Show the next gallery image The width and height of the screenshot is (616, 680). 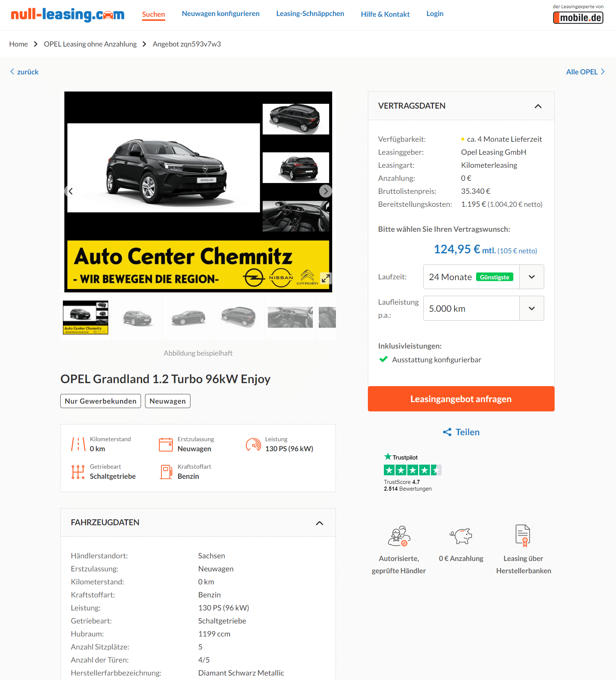tap(325, 191)
